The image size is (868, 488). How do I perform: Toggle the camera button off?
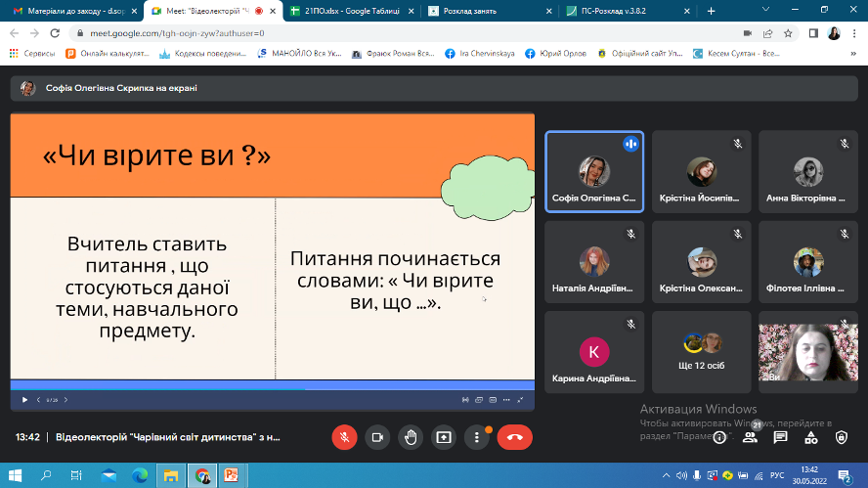(x=377, y=437)
